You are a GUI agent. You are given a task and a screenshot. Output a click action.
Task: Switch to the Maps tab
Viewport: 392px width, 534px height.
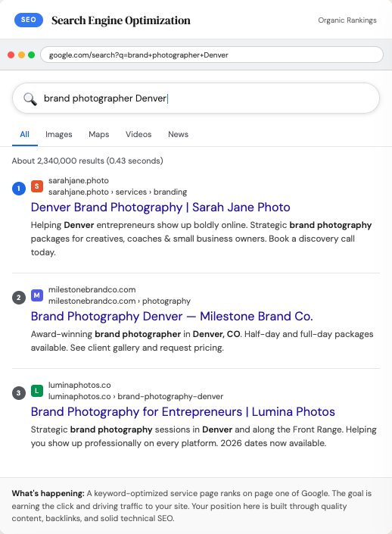click(98, 134)
